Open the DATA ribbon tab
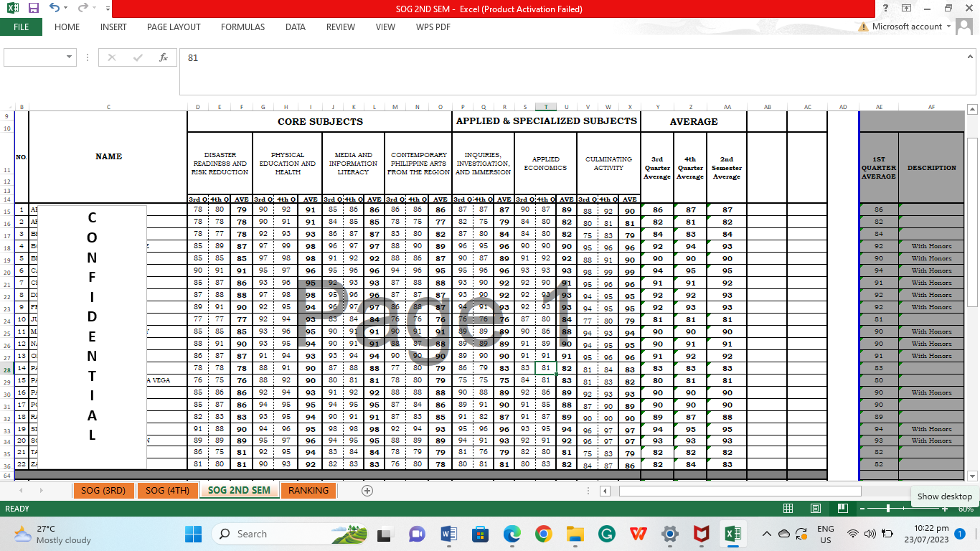This screenshot has height=551, width=980. 296,27
